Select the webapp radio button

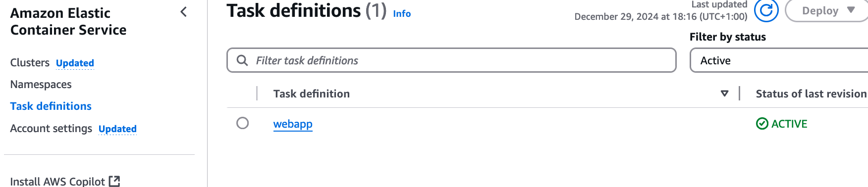pyautogui.click(x=243, y=123)
